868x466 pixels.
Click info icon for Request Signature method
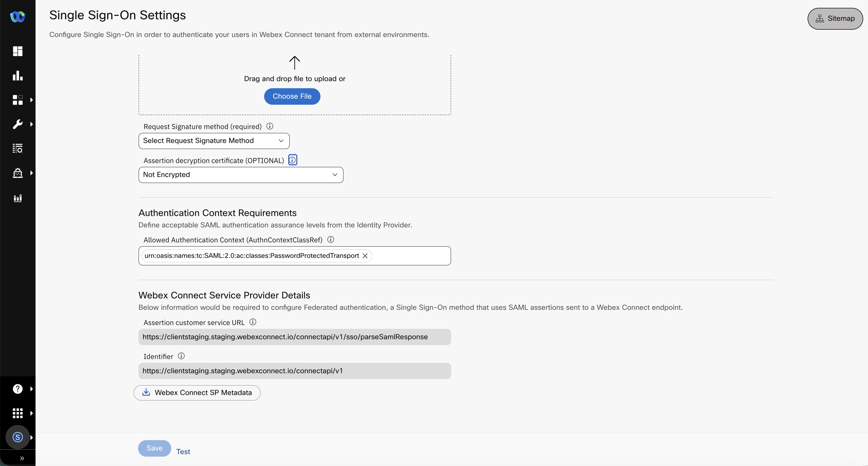tap(269, 126)
